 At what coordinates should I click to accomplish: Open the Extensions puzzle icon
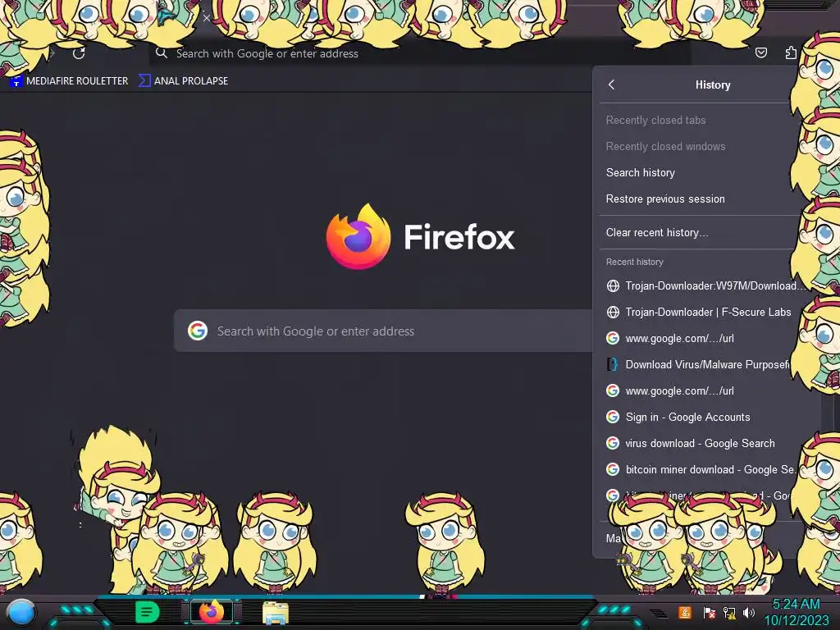790,52
